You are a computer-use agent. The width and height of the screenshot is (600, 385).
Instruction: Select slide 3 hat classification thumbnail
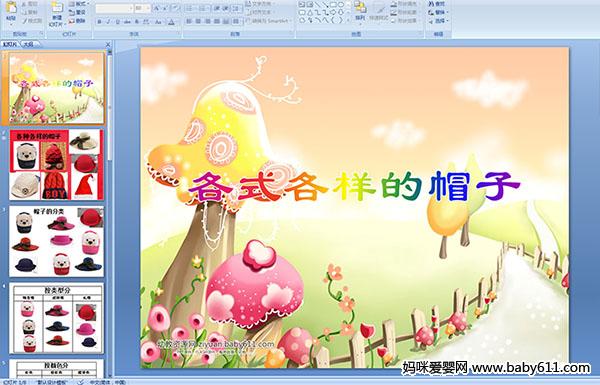[x=56, y=241]
